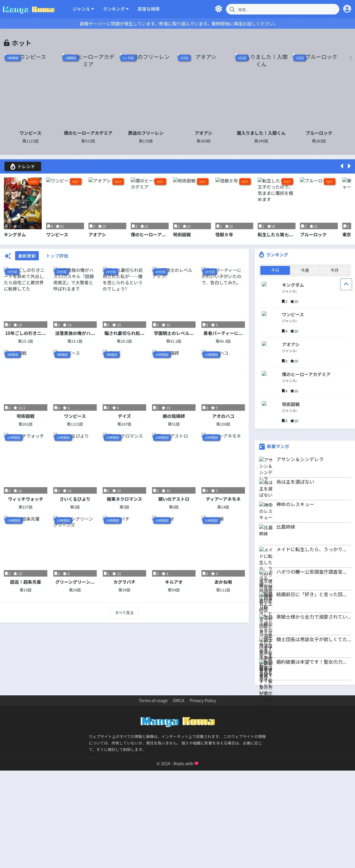Click the 新着マンガ sidebar heading
355x868 pixels.
click(278, 447)
